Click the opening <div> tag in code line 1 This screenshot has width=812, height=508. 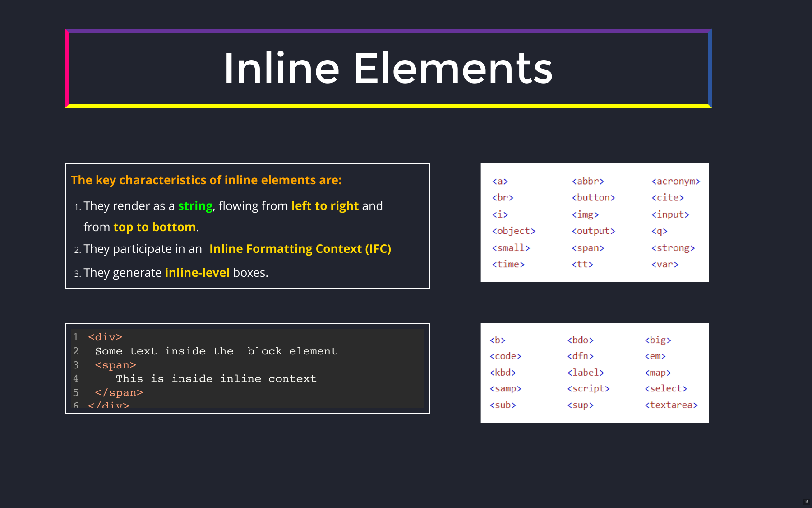pyautogui.click(x=105, y=337)
